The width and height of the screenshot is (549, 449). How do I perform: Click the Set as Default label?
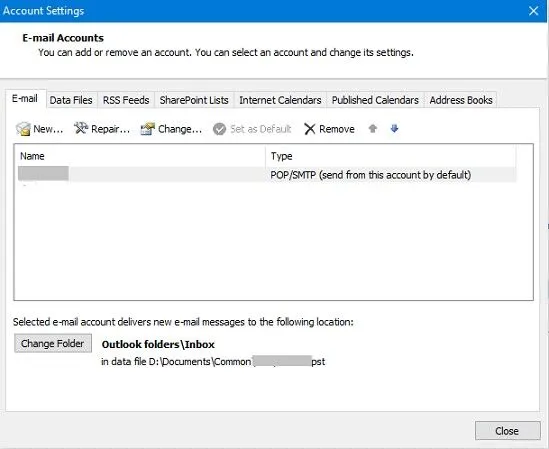pos(261,129)
